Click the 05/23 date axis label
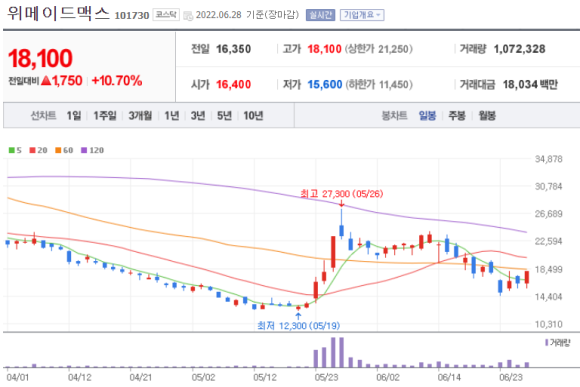The width and height of the screenshot is (580, 387). click(x=326, y=377)
